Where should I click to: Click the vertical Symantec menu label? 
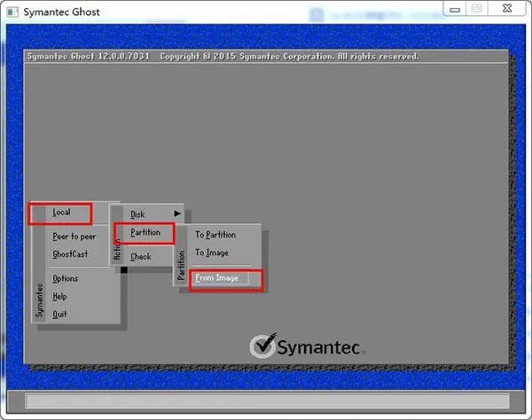[39, 301]
